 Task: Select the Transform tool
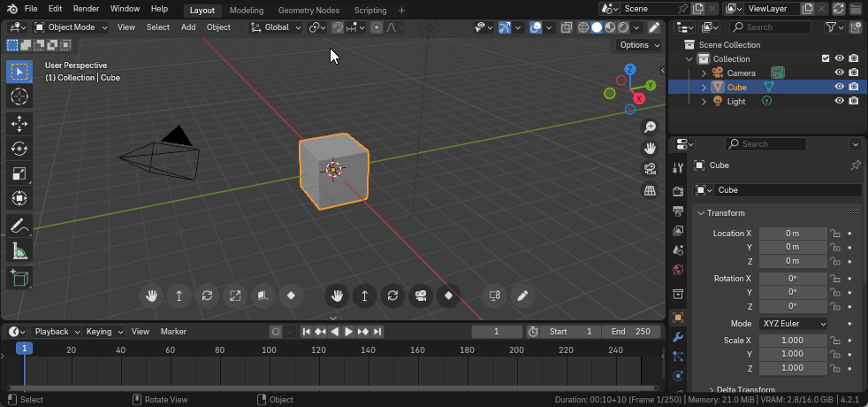coord(19,198)
